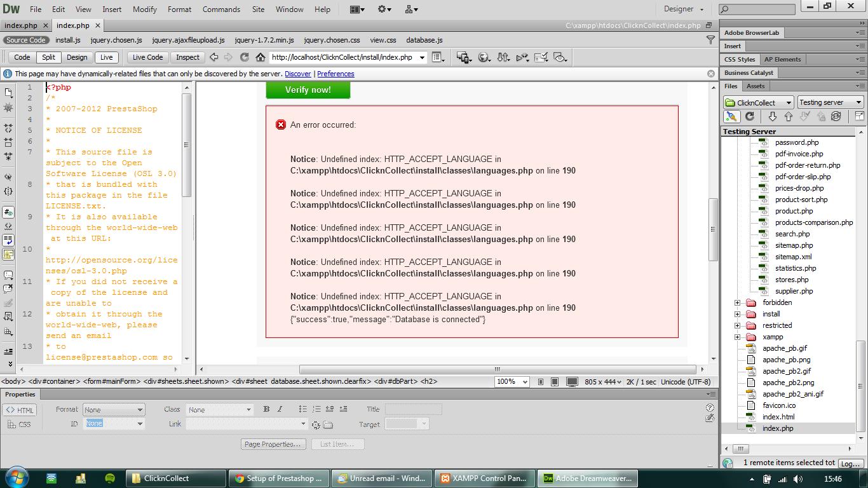Open the Class dropdown in Properties

[x=219, y=410]
